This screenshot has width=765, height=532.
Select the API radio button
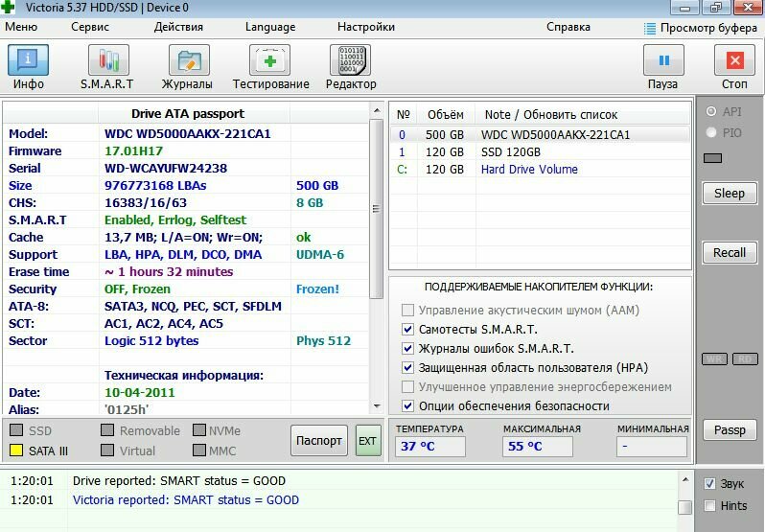tap(711, 111)
